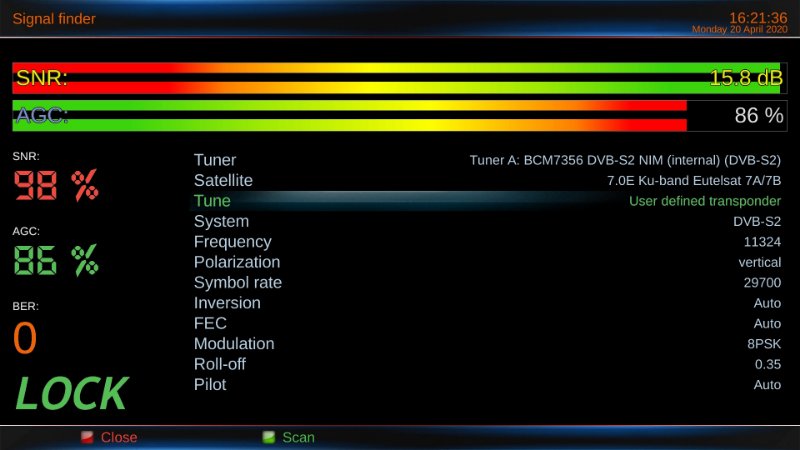This screenshot has width=800, height=450.
Task: Change the User defined transponder value
Action: [x=705, y=201]
